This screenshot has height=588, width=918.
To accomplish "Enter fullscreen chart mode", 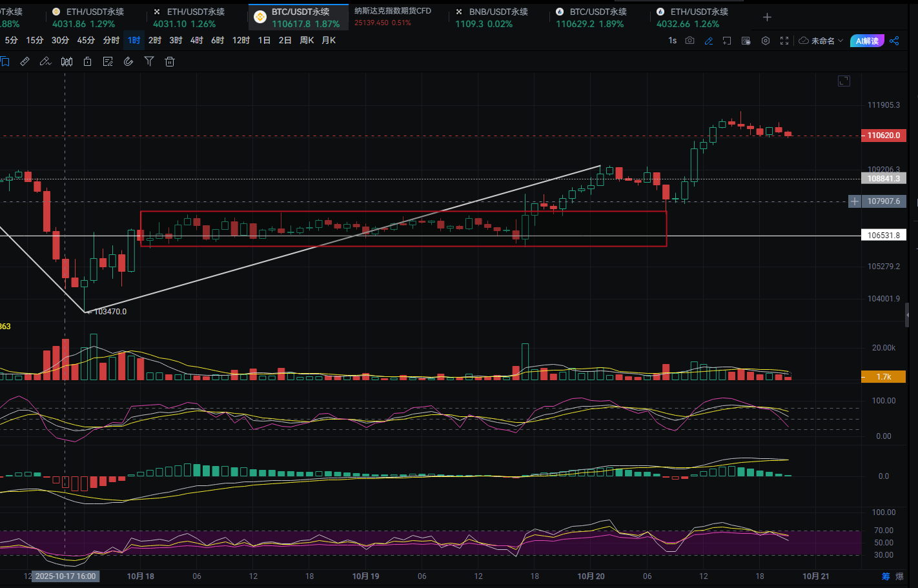I will pos(784,41).
